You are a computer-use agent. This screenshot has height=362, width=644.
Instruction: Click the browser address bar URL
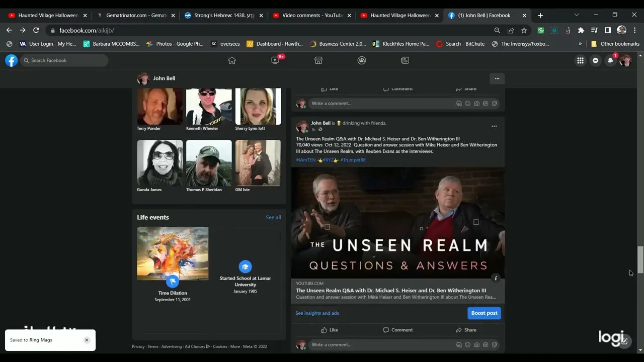pyautogui.click(x=87, y=30)
